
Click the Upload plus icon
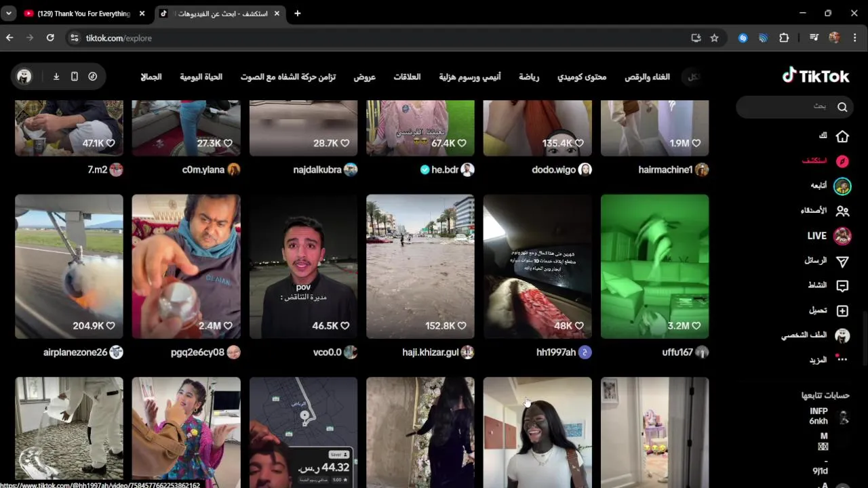842,310
